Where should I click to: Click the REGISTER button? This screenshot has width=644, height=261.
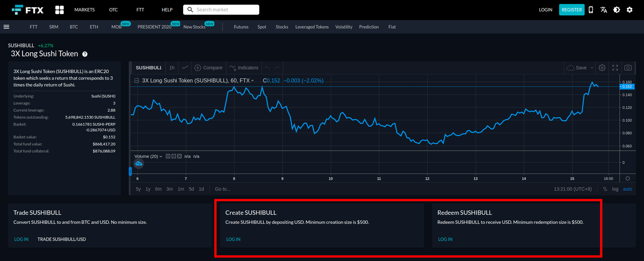point(572,10)
